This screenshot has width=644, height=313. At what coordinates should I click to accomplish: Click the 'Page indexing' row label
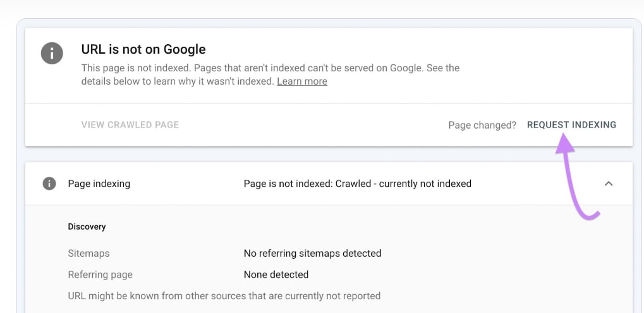(99, 184)
